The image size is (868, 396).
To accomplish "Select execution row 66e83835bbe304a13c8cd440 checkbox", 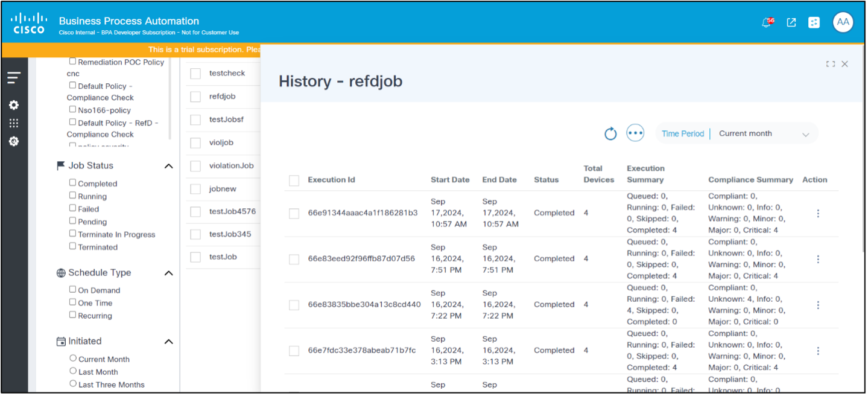I will 294,305.
